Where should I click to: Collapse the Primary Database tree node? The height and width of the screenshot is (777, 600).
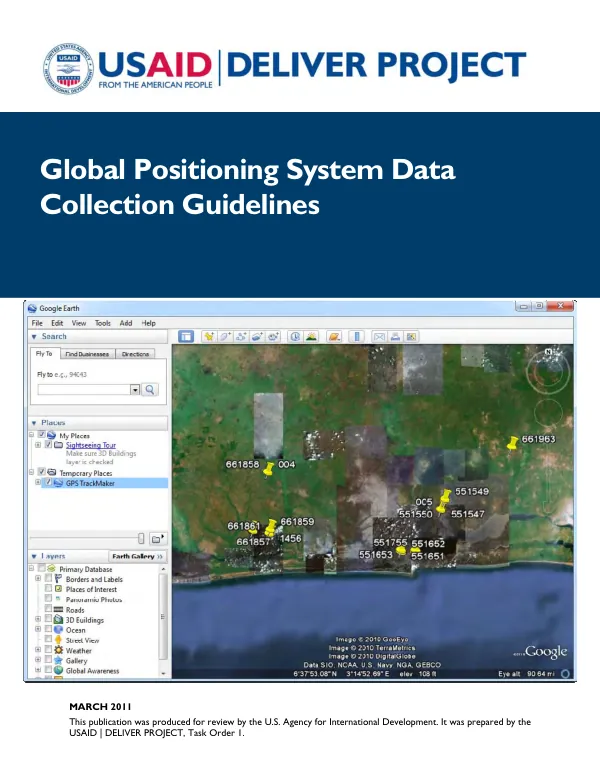pyautogui.click(x=32, y=569)
